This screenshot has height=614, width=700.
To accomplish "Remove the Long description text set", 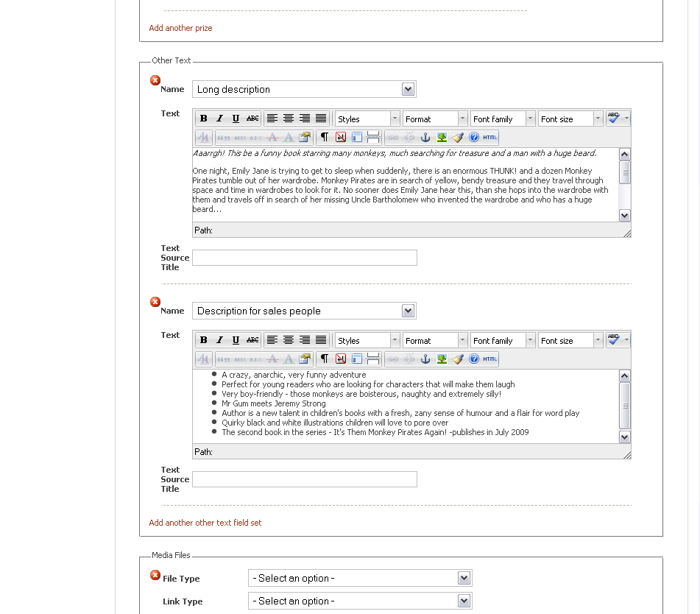I will click(x=155, y=80).
